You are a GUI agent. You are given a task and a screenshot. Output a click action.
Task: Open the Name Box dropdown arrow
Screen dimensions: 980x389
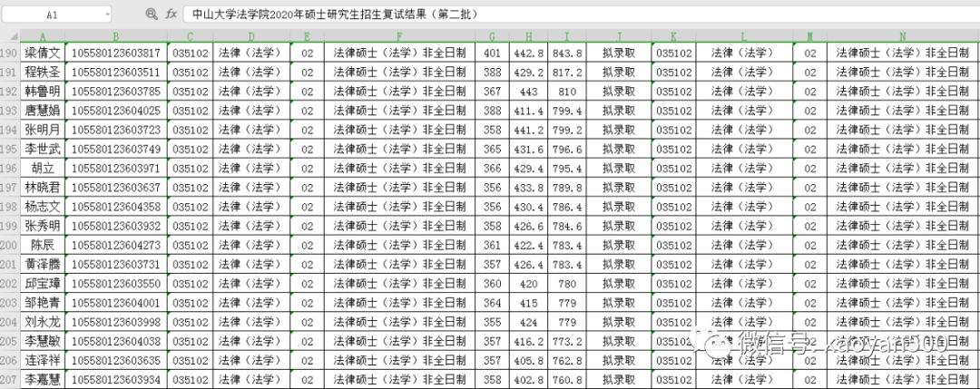[x=107, y=14]
